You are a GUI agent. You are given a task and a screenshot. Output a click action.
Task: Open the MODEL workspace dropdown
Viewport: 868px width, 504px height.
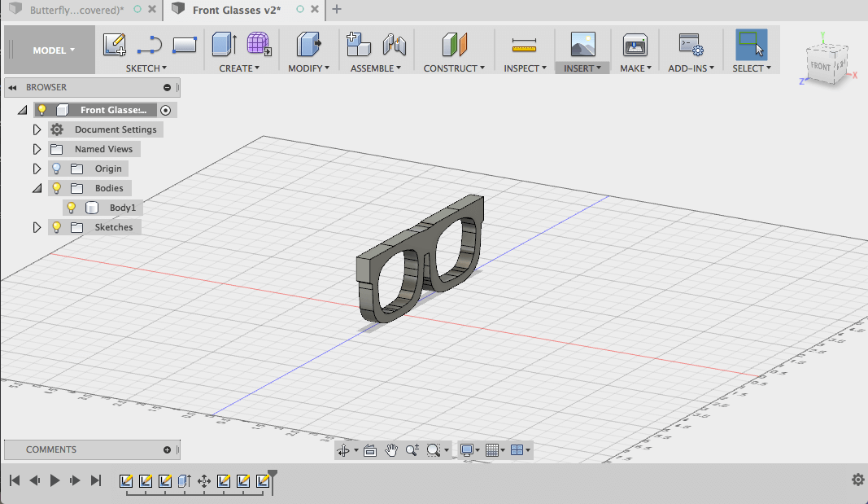(x=54, y=50)
